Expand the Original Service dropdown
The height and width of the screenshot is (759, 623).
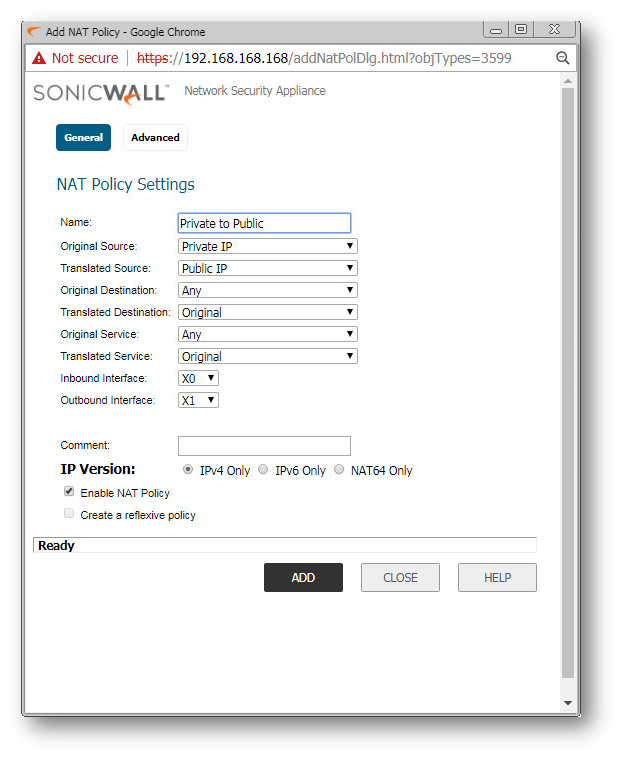(267, 334)
